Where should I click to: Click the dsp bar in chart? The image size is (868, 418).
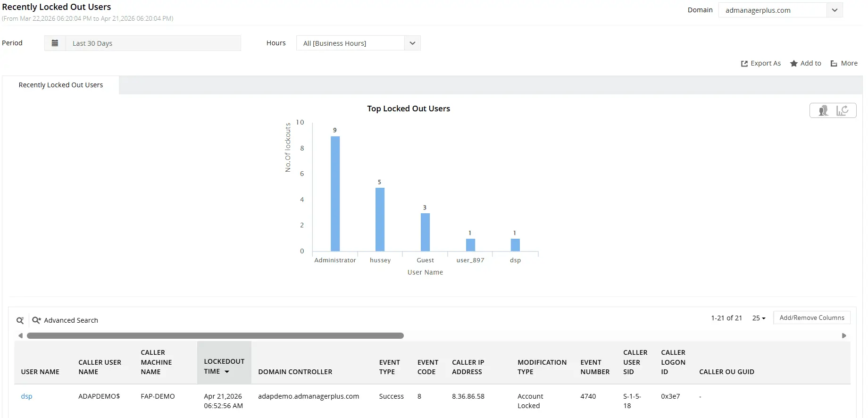click(x=515, y=245)
